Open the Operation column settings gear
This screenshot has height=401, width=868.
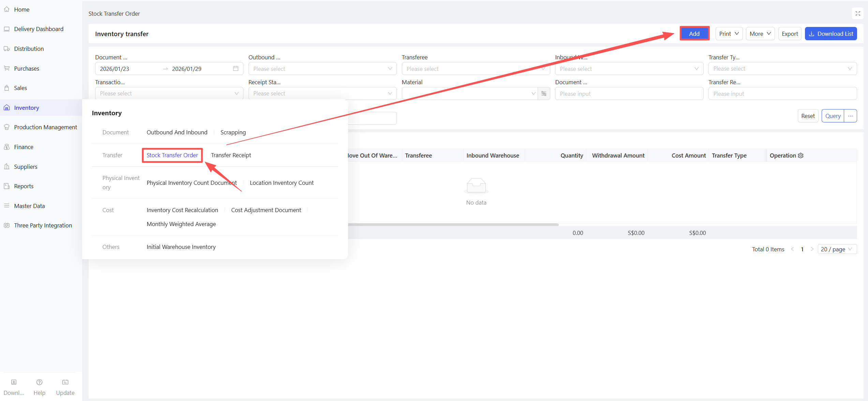(x=801, y=155)
